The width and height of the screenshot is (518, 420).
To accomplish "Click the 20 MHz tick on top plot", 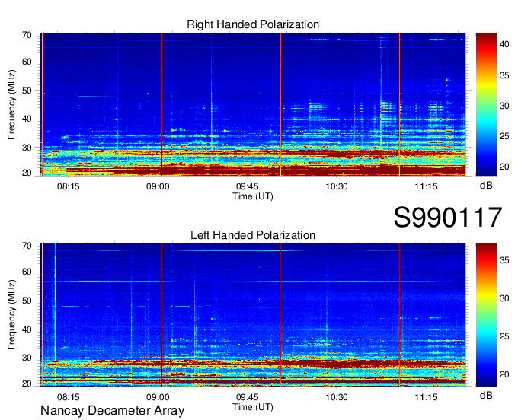I will [x=27, y=173].
